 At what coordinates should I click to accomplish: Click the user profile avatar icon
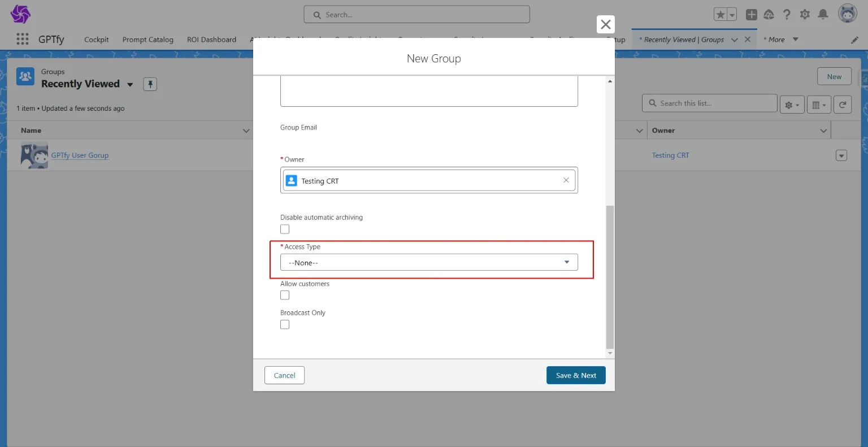pos(847,14)
